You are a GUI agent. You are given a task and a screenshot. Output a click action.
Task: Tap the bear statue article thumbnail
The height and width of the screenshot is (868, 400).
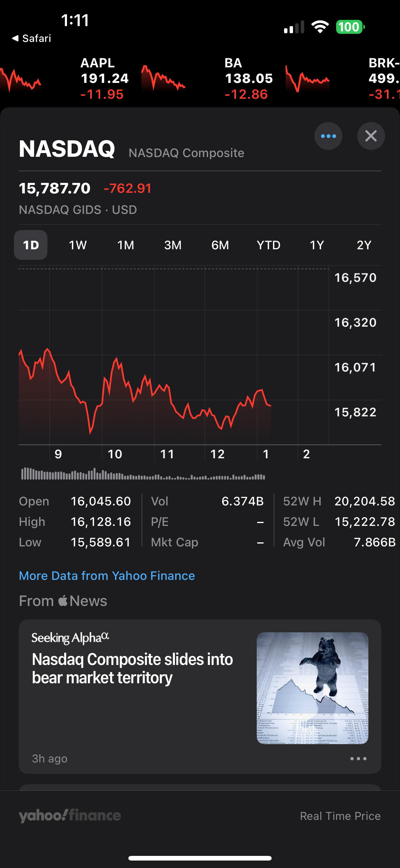312,688
